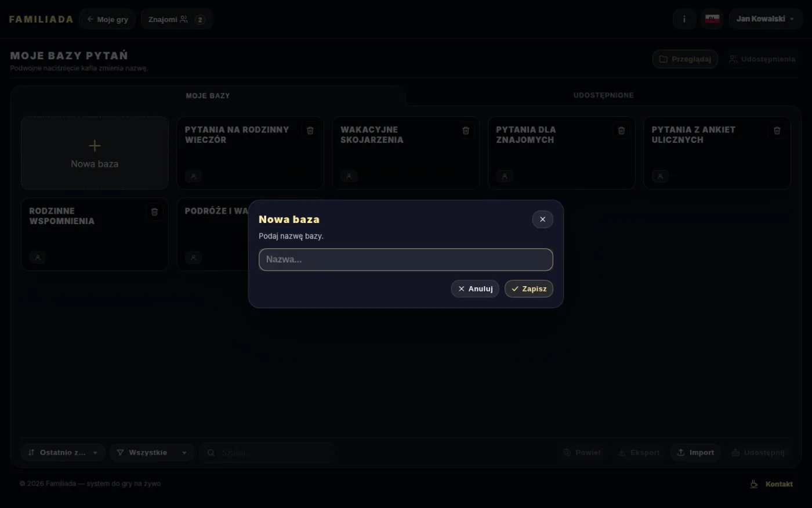Switch to the Moje bazy tab
812x508 pixels.
208,96
